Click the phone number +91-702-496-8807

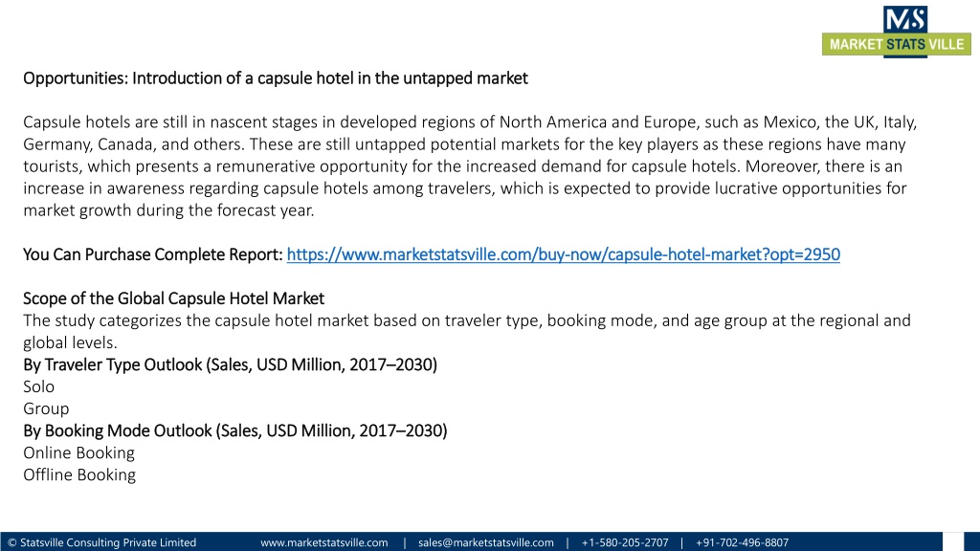point(742,542)
